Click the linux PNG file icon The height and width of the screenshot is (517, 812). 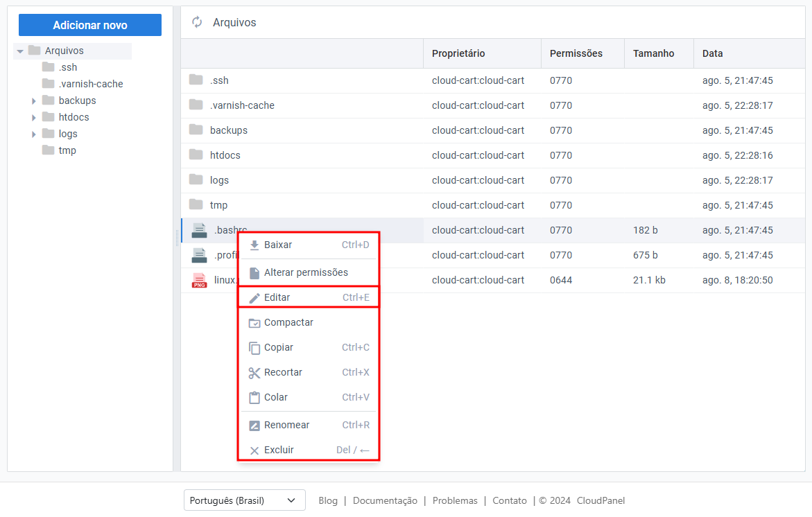click(x=199, y=281)
